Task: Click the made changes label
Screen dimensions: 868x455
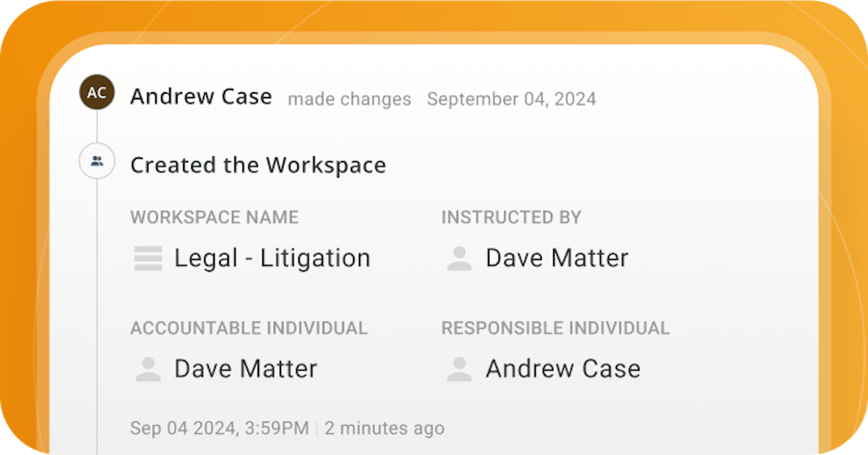Action: [x=349, y=99]
